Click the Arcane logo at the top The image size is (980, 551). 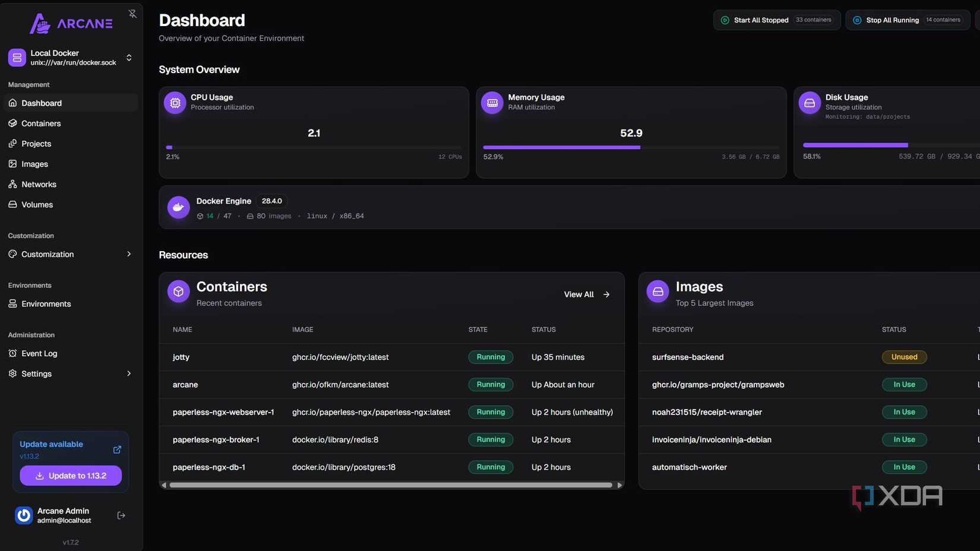[x=71, y=24]
